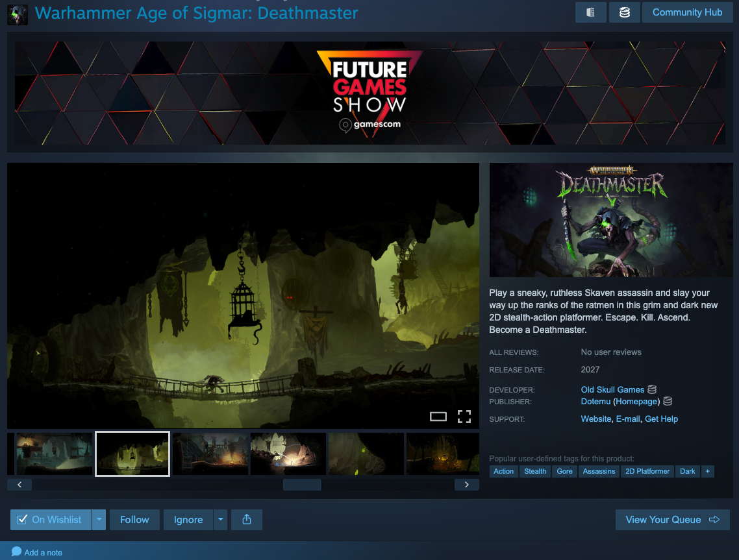Click the book-shaped icon beside Community Hub

[x=590, y=12]
